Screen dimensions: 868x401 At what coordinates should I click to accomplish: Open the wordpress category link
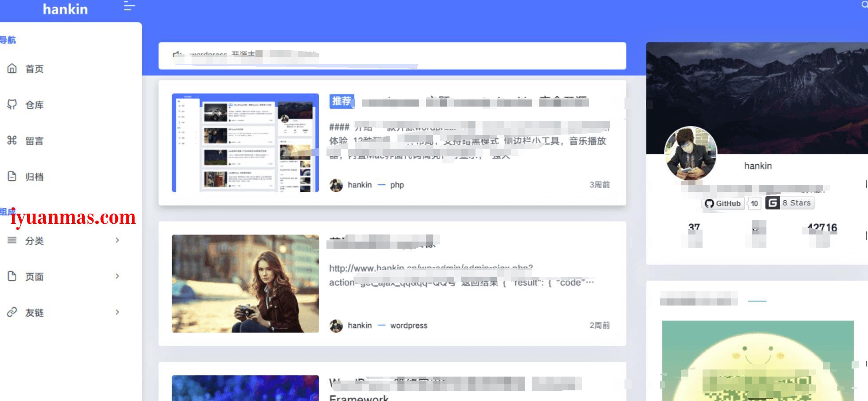click(408, 326)
